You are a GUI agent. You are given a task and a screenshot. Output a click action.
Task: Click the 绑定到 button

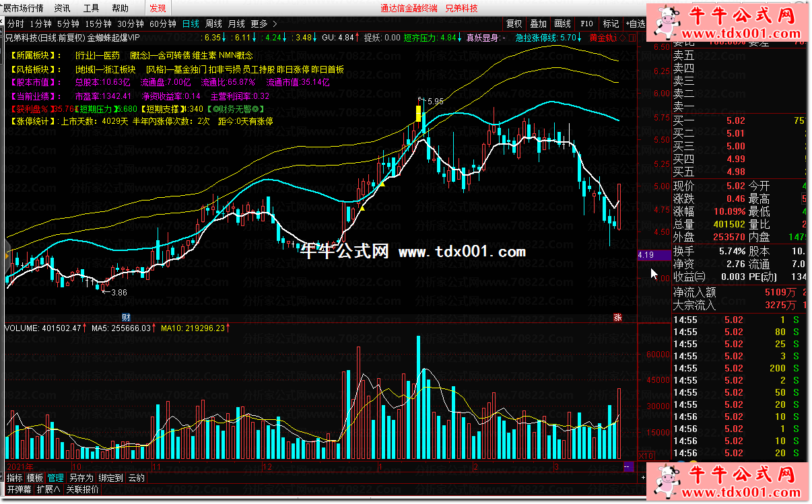click(111, 478)
